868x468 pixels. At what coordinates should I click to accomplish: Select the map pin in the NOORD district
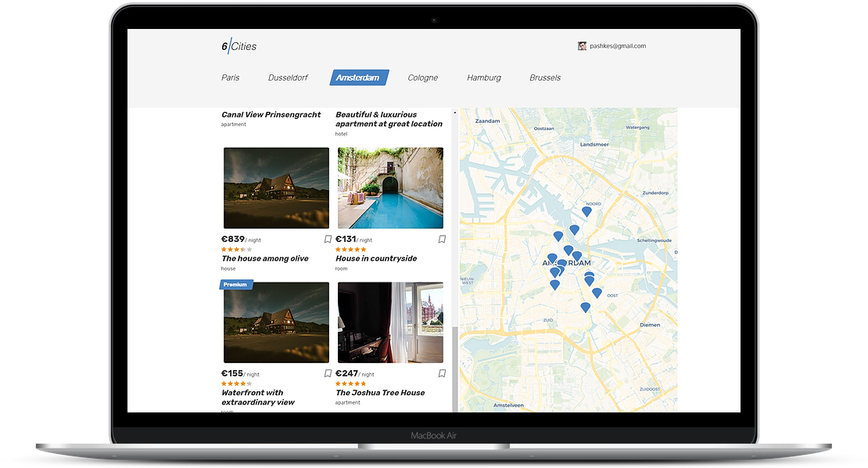tap(587, 210)
